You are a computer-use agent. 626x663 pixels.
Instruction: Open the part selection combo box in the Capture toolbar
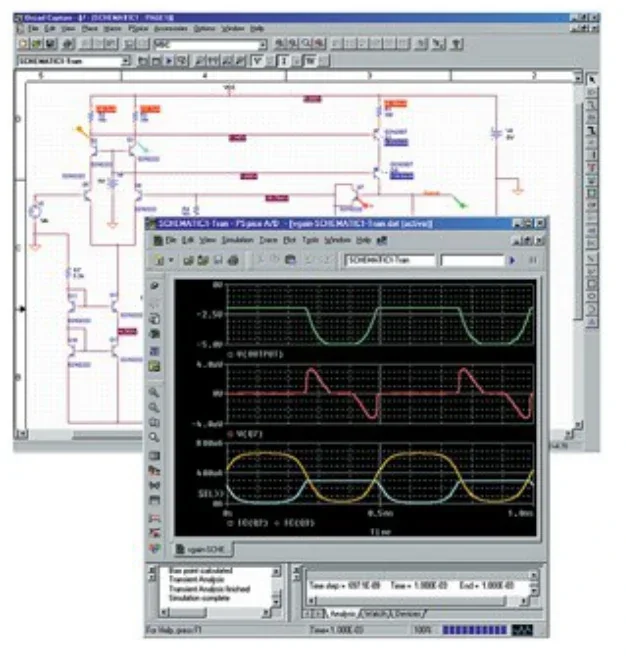[210, 44]
